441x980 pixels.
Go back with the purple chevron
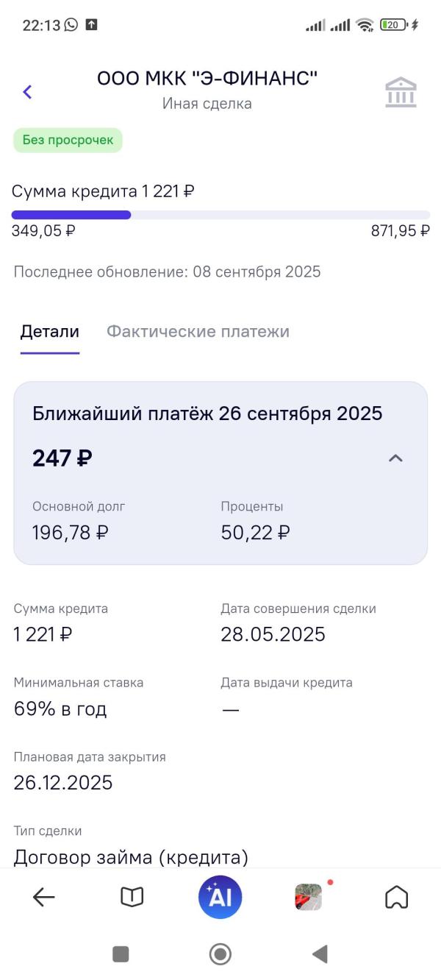point(27,92)
